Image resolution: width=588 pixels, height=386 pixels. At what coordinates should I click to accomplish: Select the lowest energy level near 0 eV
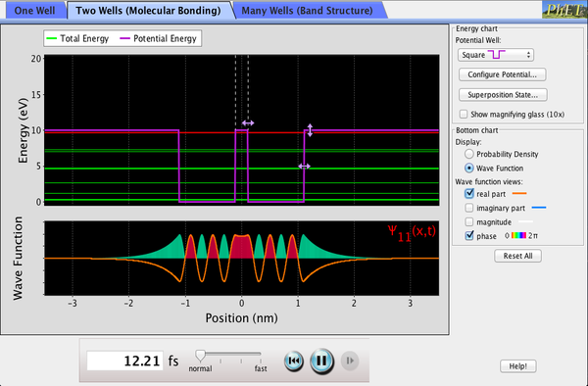pyautogui.click(x=241, y=200)
